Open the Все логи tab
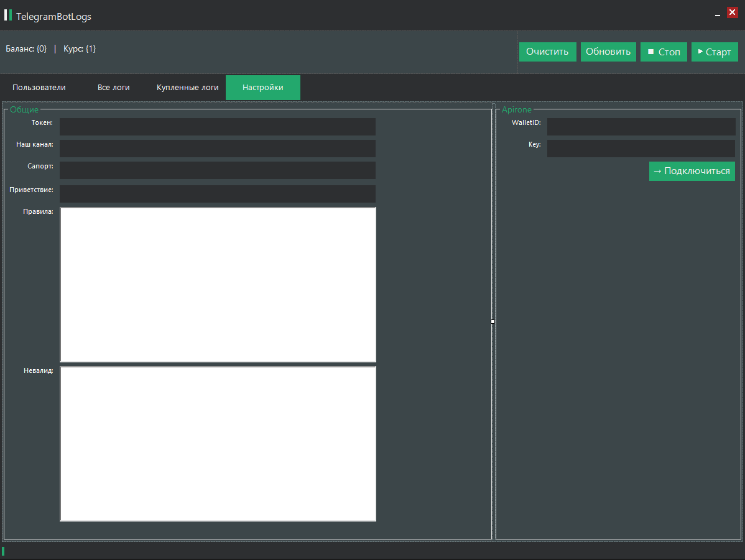Viewport: 745px width, 560px height. pos(114,88)
